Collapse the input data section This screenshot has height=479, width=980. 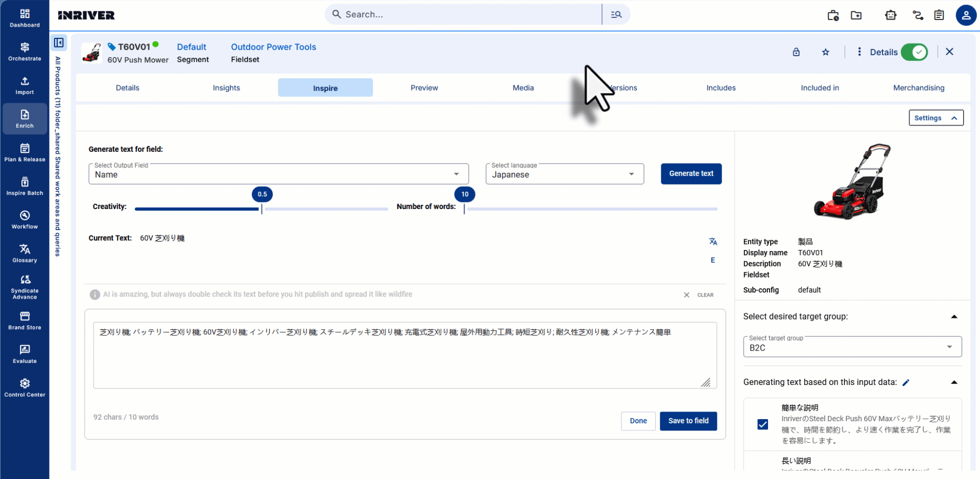click(954, 382)
